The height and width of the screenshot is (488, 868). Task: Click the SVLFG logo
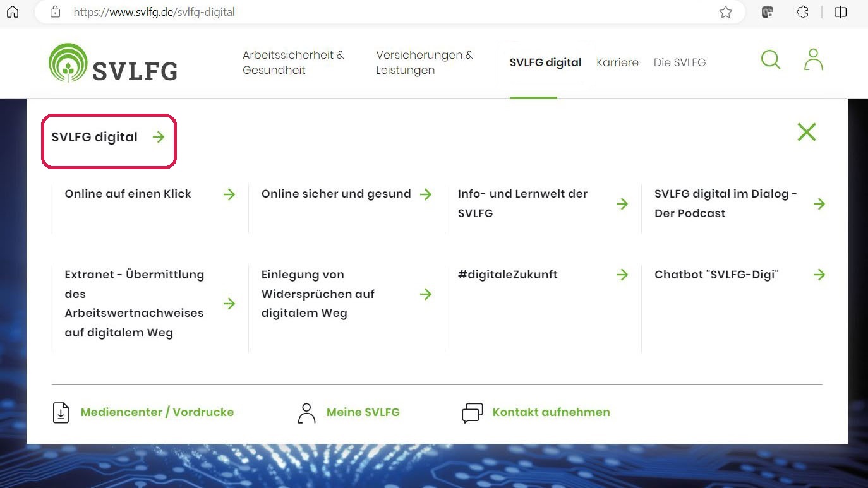(113, 63)
